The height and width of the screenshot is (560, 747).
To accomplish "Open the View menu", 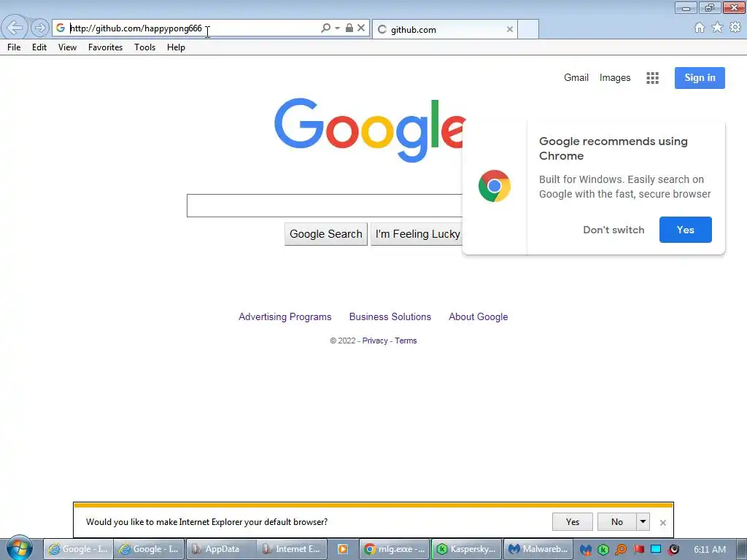I will (x=67, y=47).
